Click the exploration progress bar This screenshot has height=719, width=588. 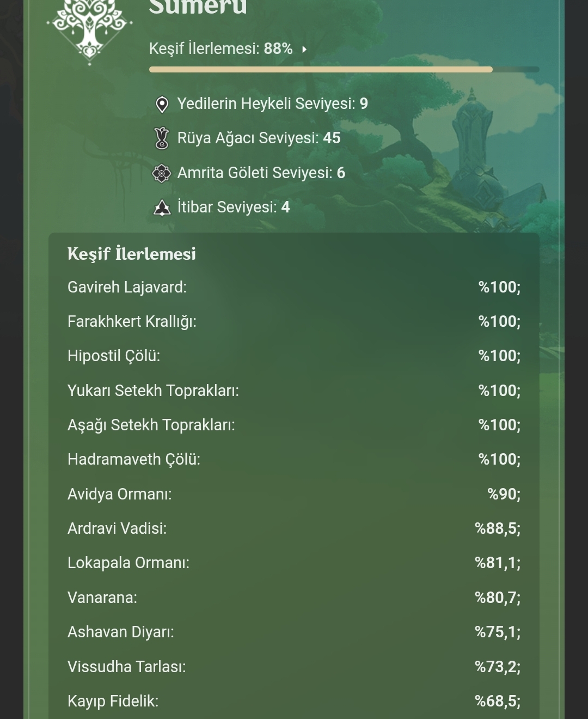344,69
